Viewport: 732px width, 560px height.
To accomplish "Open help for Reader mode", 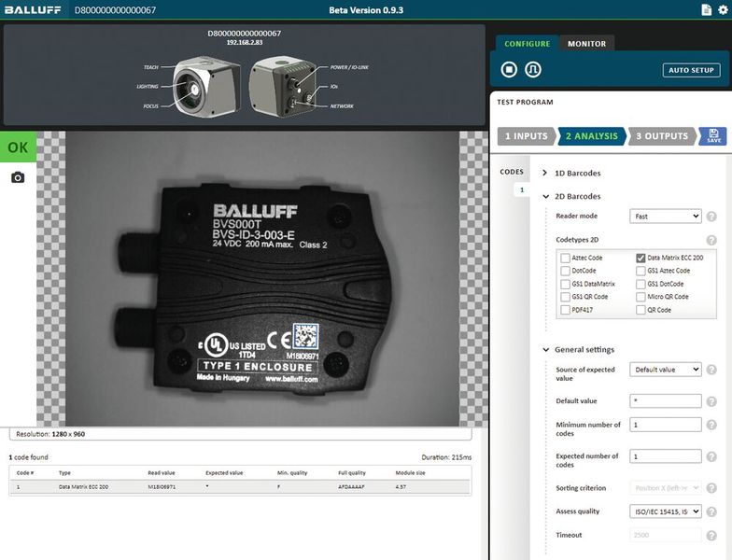I will click(711, 217).
